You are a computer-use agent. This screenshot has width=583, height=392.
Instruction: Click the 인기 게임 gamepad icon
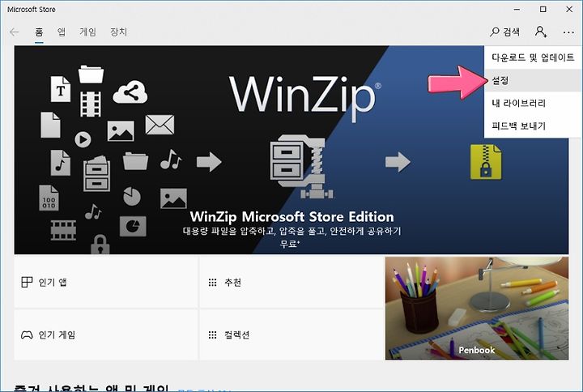(x=27, y=335)
